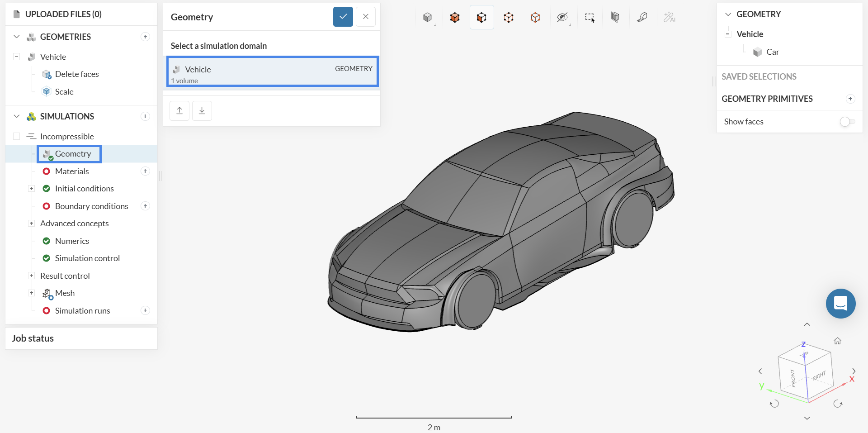Open Boundary conditions in simulation tree

(x=91, y=206)
